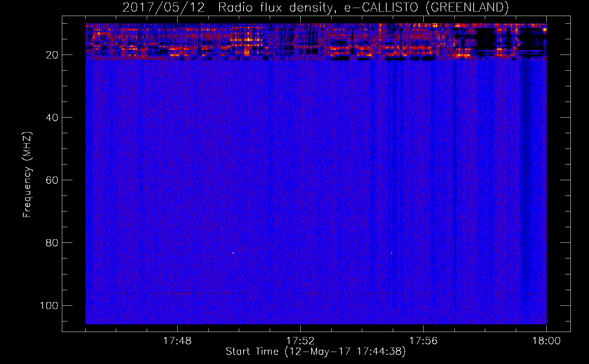The width and height of the screenshot is (589, 364).
Task: Click the bright spot near 83 MHz at 17:55
Action: (x=392, y=253)
